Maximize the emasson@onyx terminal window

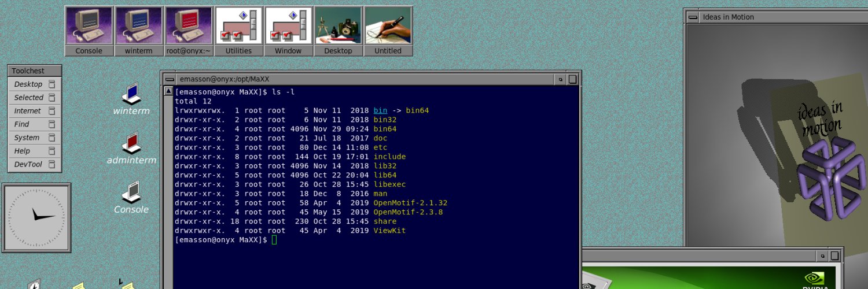coord(572,79)
